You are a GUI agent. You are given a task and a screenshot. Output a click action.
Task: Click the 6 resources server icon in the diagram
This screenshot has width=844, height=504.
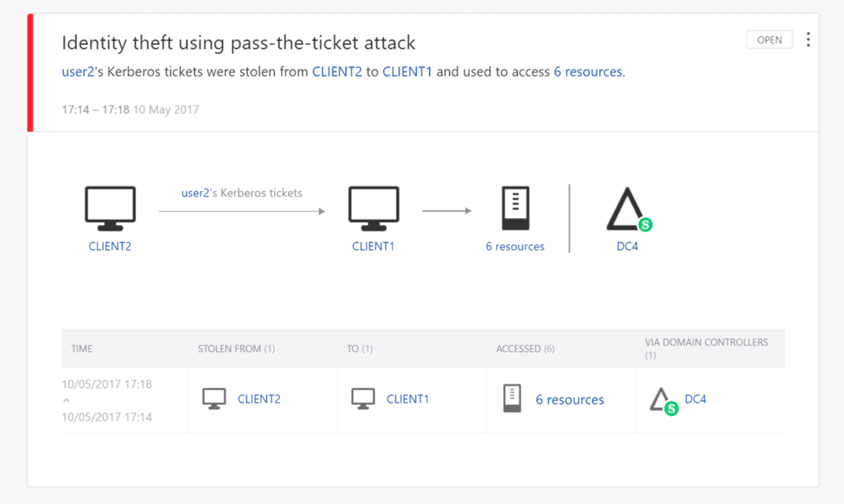point(515,207)
